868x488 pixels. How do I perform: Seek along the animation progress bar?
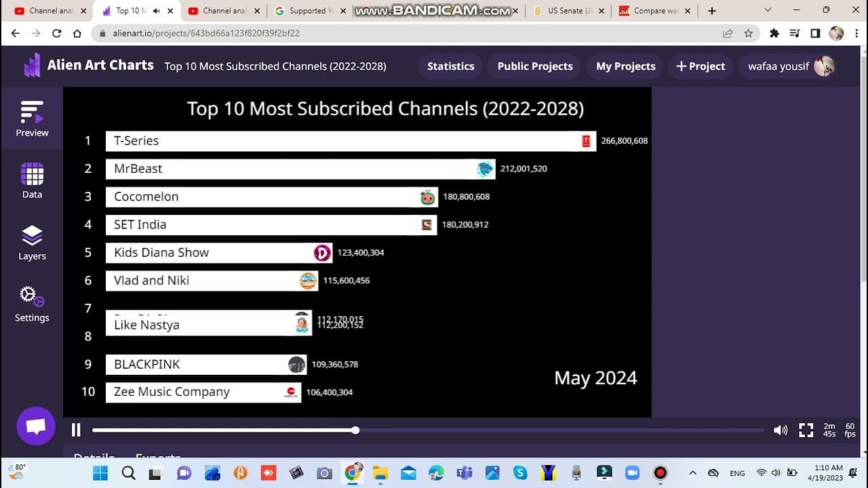pos(427,430)
